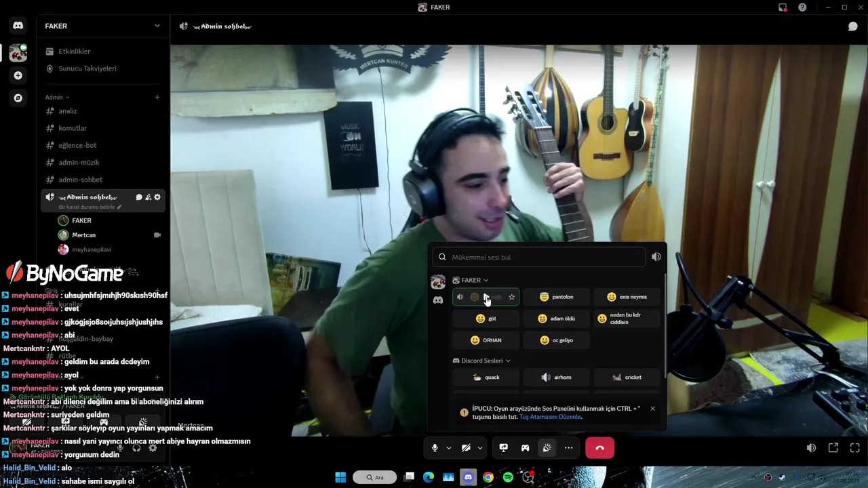Viewport: 868px width, 488px height.
Task: Jump to FAKER server sounds in soundboard
Action: (x=438, y=282)
